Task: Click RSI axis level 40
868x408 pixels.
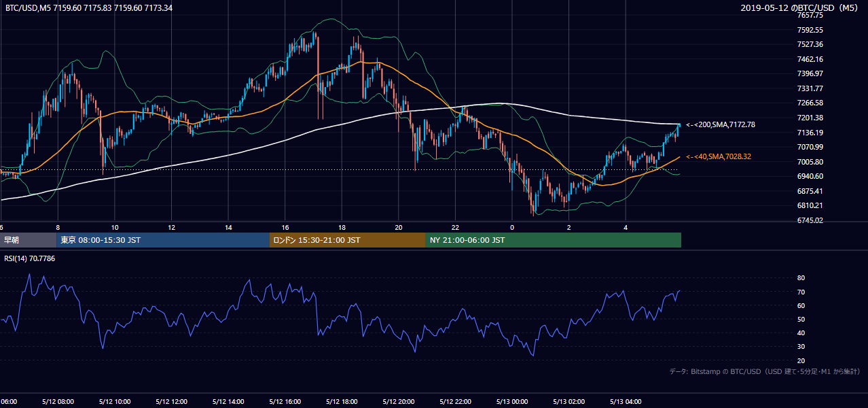Action: coord(801,333)
